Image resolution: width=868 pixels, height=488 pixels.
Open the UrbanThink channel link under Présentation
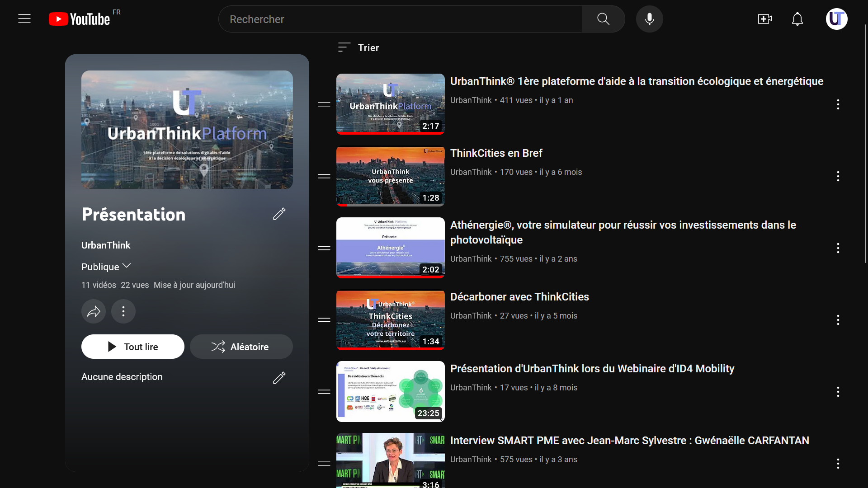tap(106, 245)
